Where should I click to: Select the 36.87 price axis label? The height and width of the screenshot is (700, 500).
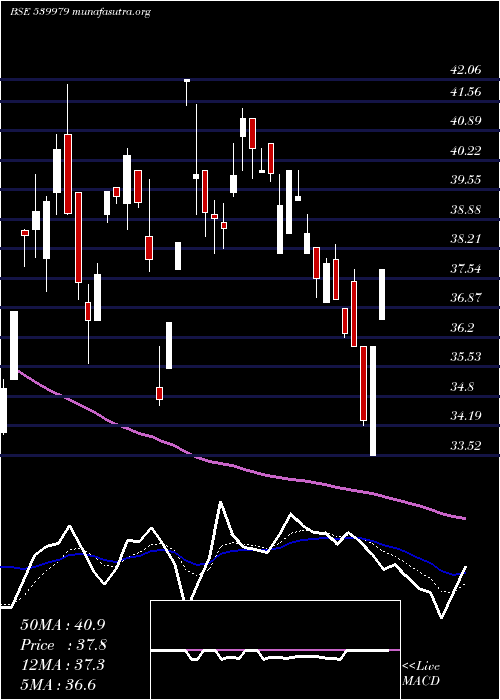466,298
